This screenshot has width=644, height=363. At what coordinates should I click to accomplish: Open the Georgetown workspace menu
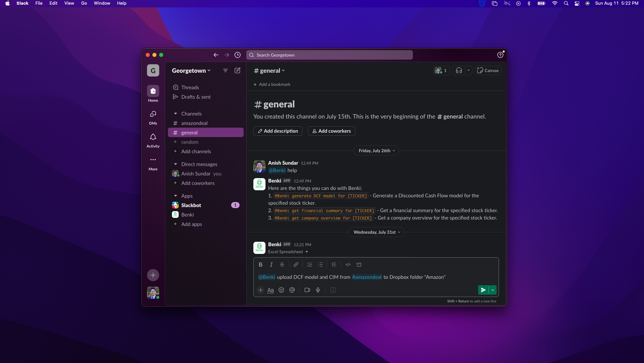(191, 71)
